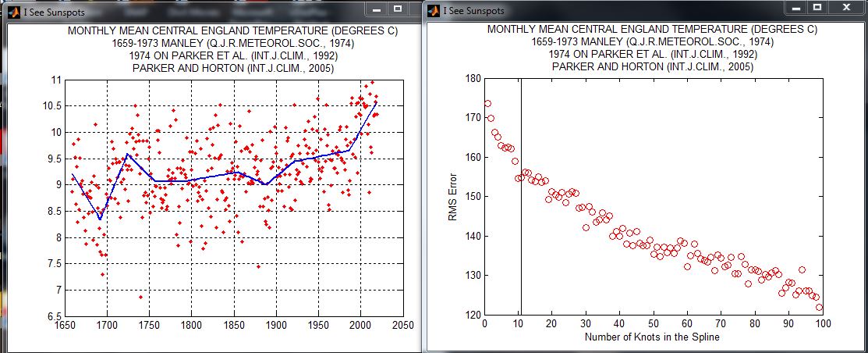The image size is (868, 353).
Task: Click the blue spline fit line's peak near 1725
Action: coord(127,154)
